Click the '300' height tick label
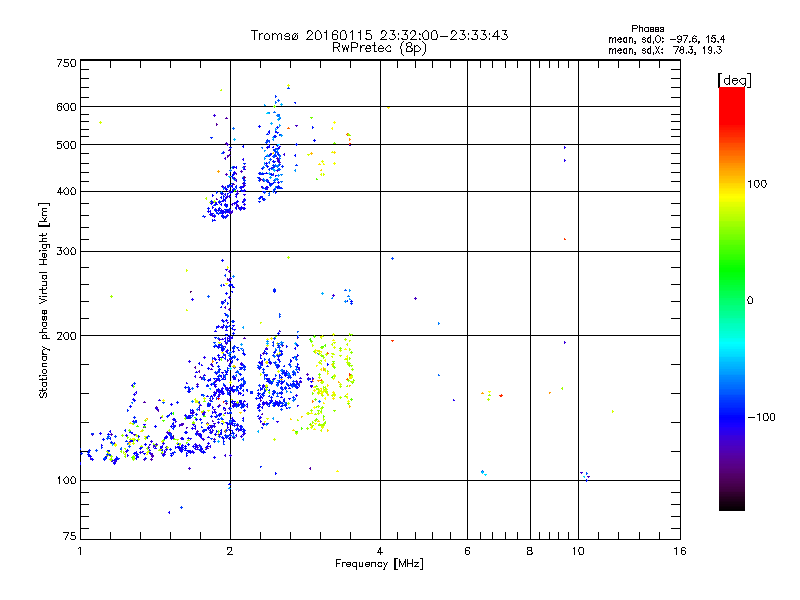Viewport: 800px width, 600px height. tap(67, 252)
